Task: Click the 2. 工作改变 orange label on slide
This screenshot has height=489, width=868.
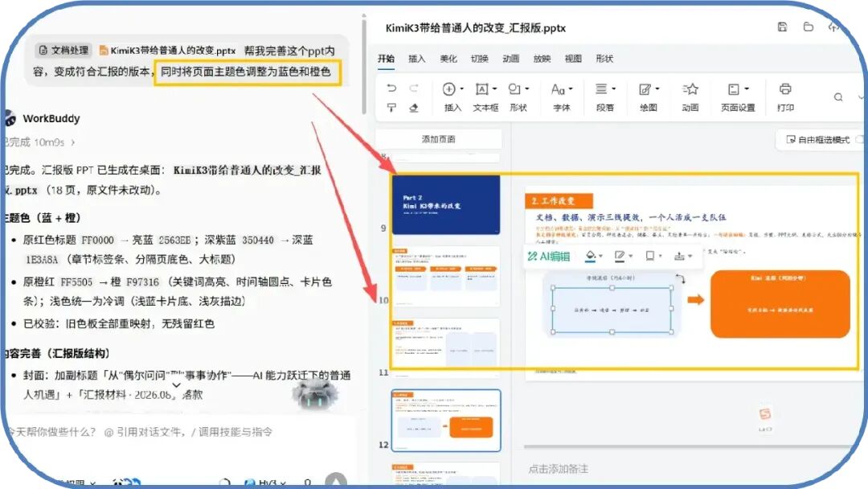Action: pos(559,200)
